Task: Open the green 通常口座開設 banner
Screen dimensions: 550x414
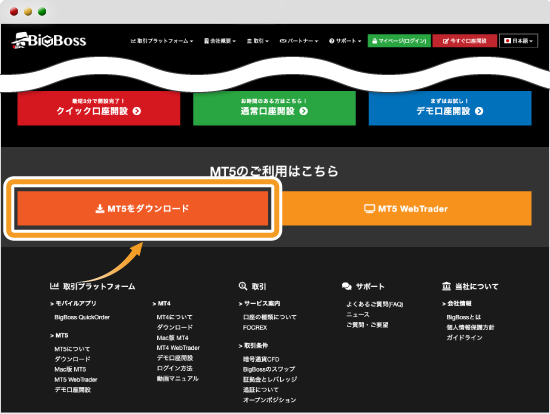Action: [274, 108]
